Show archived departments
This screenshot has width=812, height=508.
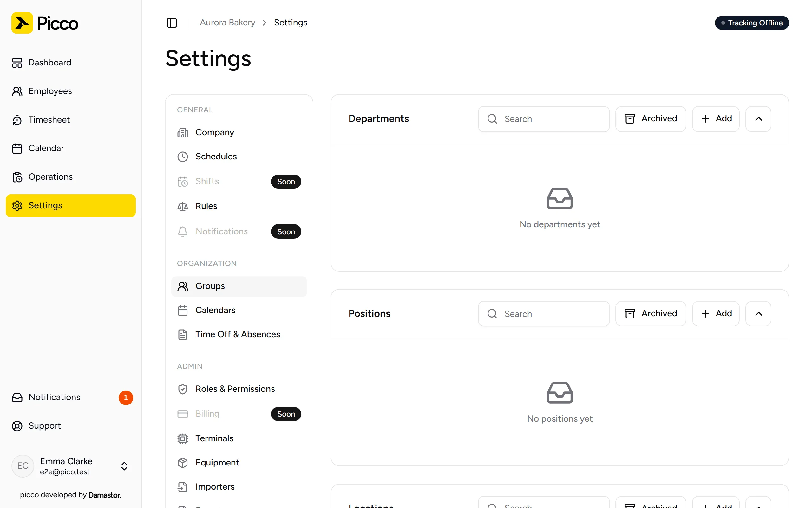(651, 119)
